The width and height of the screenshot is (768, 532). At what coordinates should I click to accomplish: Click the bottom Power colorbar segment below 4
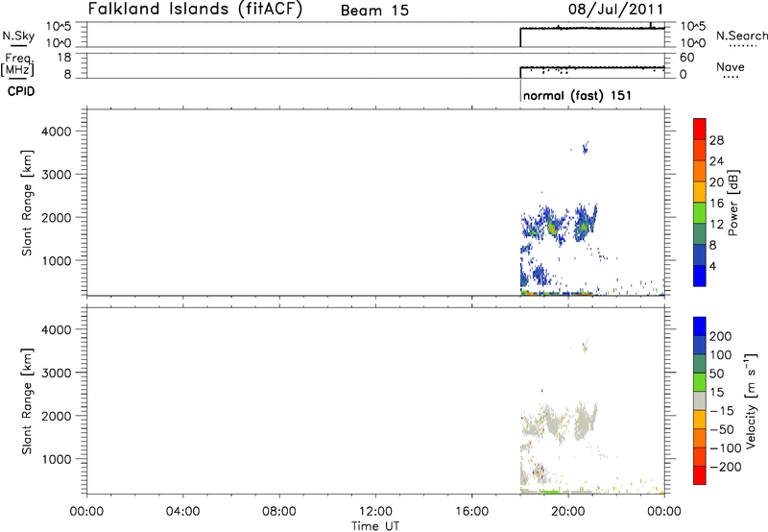700,276
